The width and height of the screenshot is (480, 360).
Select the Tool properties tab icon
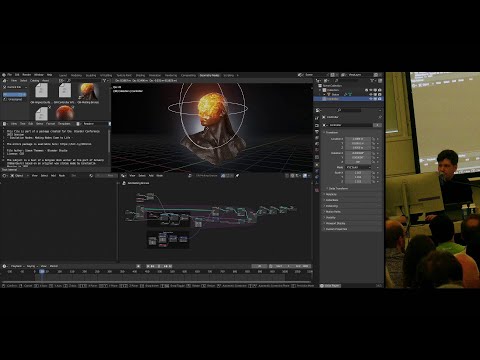click(317, 118)
